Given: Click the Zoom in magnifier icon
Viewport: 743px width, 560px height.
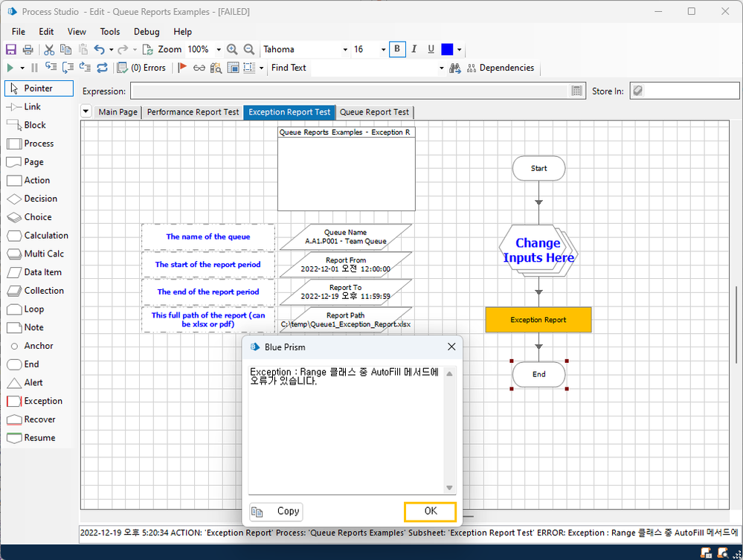Looking at the screenshot, I should point(232,50).
